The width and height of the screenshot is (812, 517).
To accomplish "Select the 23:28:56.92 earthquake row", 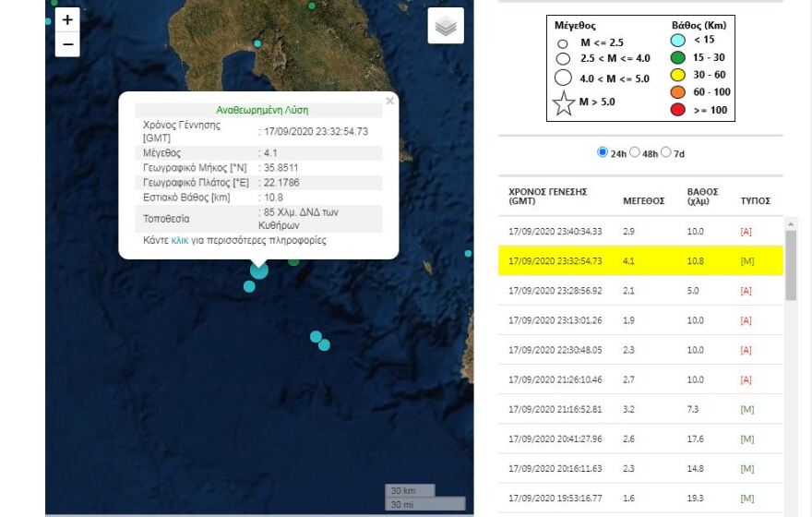I will click(x=640, y=291).
